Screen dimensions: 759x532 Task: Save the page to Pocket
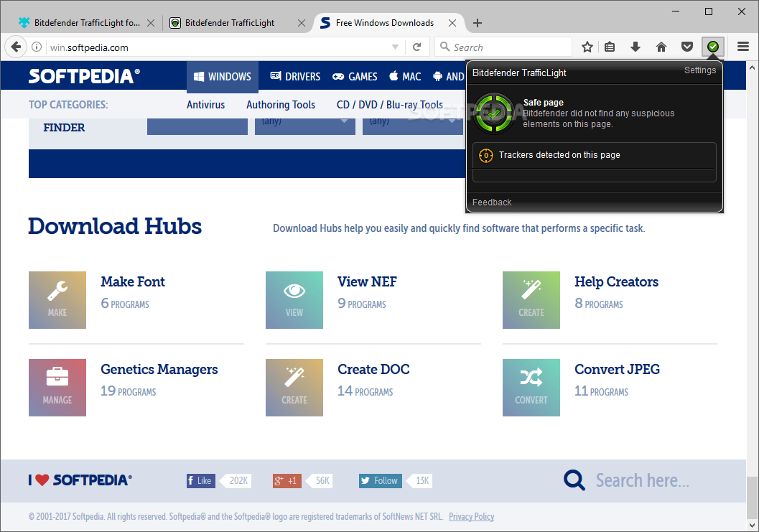pos(686,46)
